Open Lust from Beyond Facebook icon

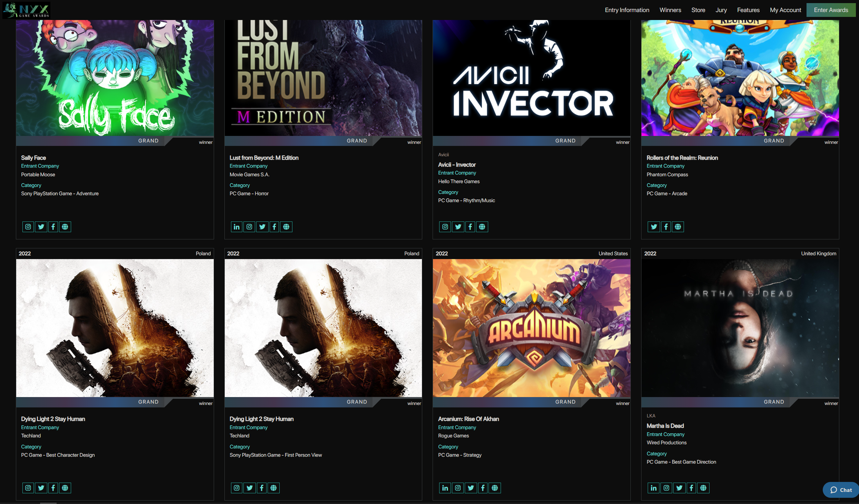pyautogui.click(x=274, y=227)
